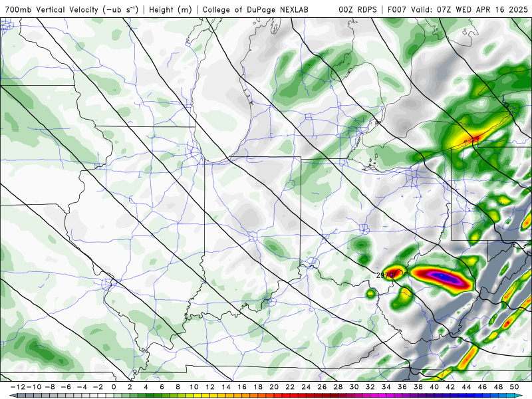Click the "10" color scale label
This screenshot has height=399, width=532.
pos(194,387)
